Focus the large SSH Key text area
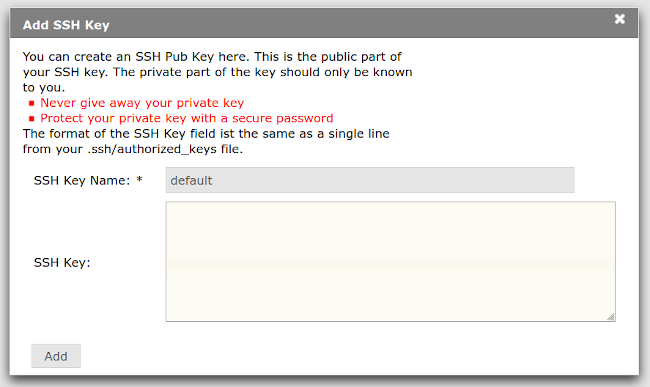The image size is (650, 387). pos(390,261)
